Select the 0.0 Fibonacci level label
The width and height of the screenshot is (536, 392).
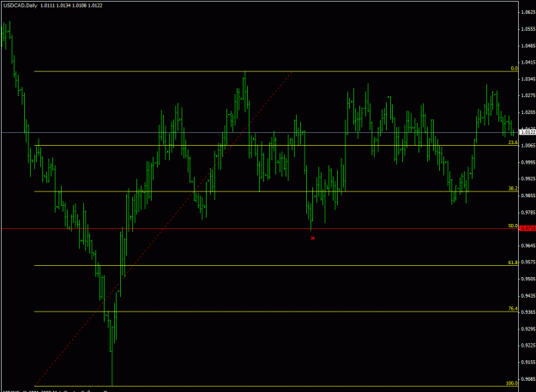(x=514, y=69)
